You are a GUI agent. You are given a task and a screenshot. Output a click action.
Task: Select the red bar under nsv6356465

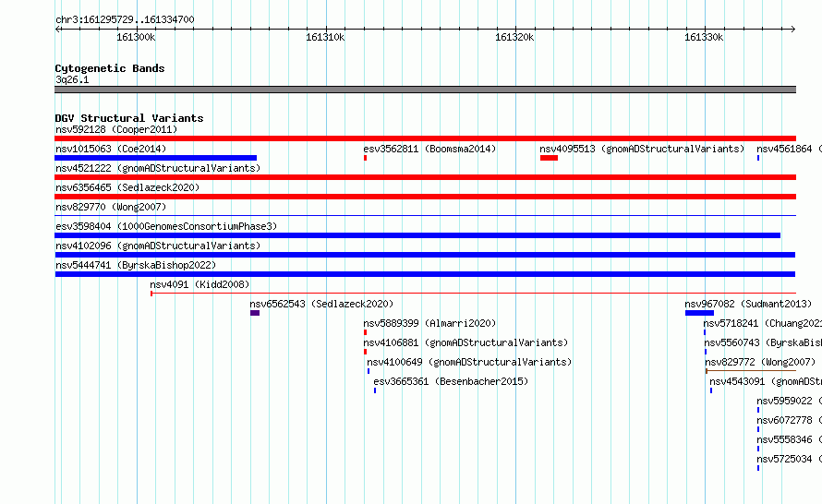point(425,197)
